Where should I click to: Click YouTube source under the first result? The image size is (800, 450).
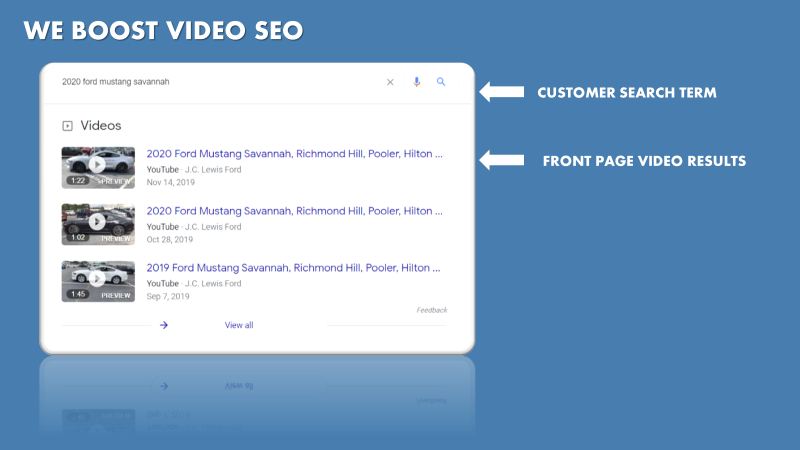tap(163, 169)
